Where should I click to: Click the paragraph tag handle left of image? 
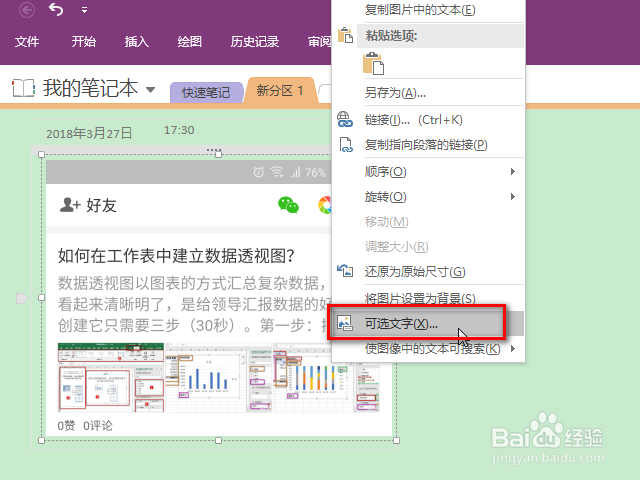click(x=22, y=298)
